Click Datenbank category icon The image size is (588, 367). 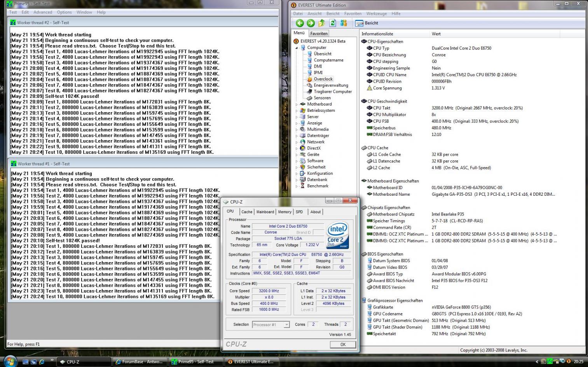[x=303, y=180]
